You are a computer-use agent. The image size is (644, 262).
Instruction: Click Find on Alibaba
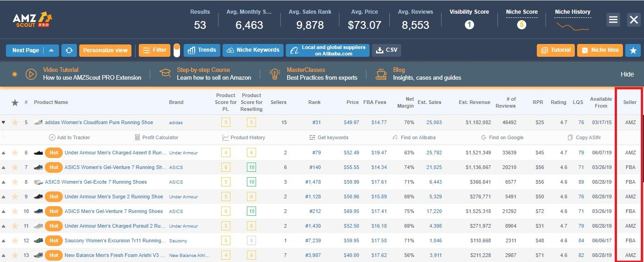coord(415,137)
